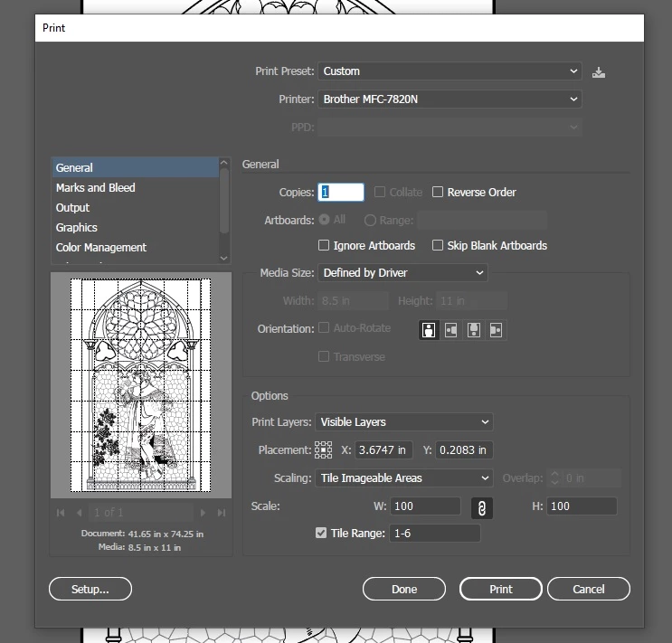Viewport: 672px width, 643px height.
Task: Click the Overlap value field
Action: tap(592, 478)
